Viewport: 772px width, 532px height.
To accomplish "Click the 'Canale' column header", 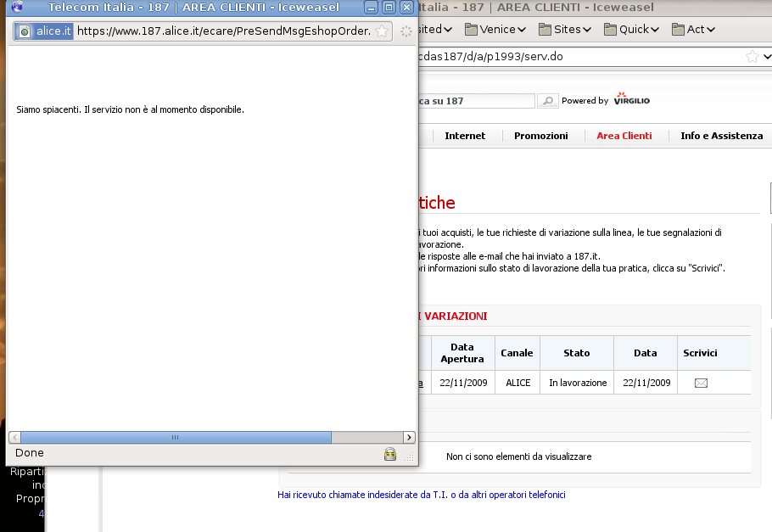I will pyautogui.click(x=517, y=353).
